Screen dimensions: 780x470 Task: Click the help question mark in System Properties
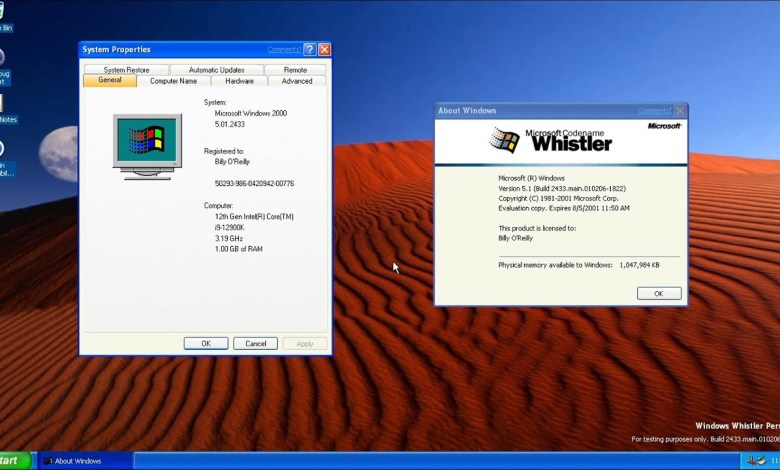[x=310, y=49]
